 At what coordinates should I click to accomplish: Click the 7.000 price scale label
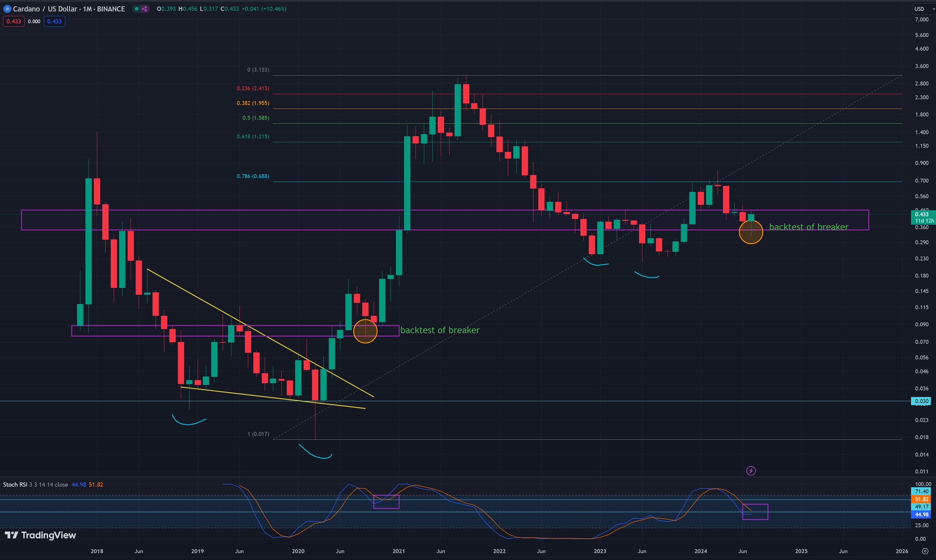[x=922, y=20]
